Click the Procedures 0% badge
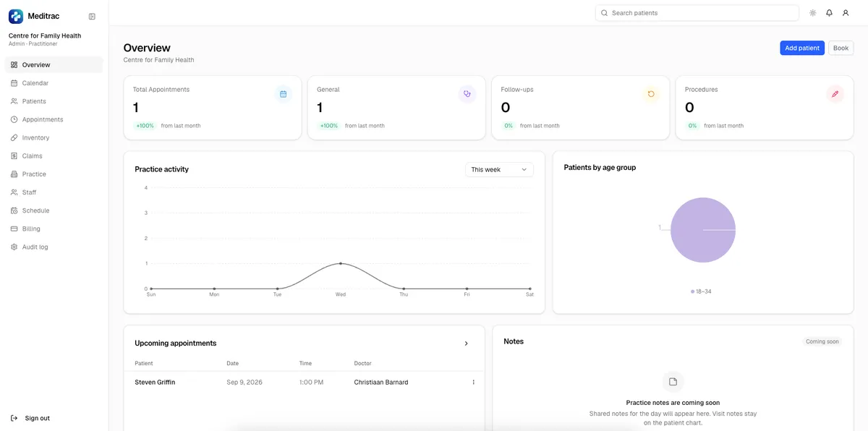The image size is (868, 431). [x=692, y=126]
